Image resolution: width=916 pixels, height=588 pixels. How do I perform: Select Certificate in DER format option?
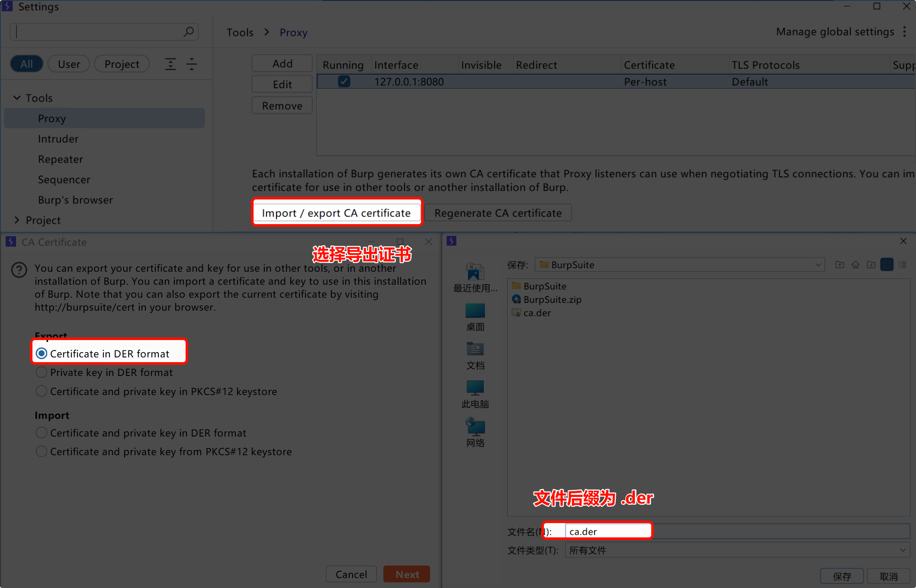42,353
